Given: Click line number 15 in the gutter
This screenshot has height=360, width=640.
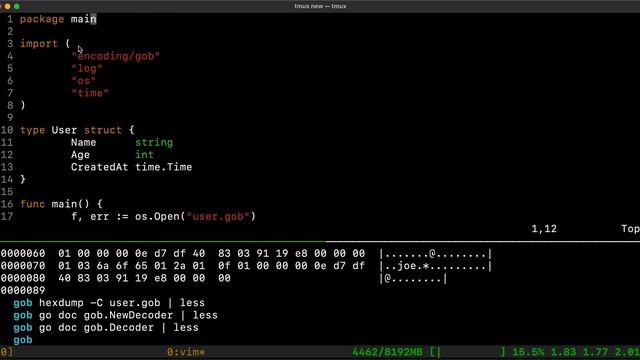Looking at the screenshot, I should [x=7, y=191].
